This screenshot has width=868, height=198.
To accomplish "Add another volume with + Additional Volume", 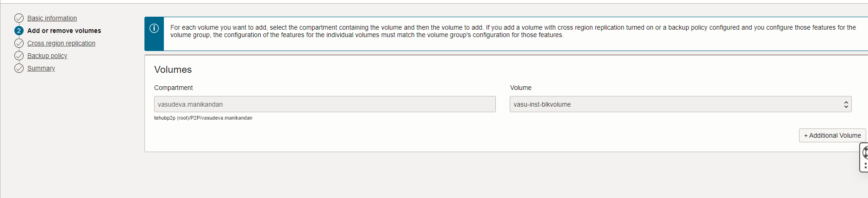I will pos(832,135).
